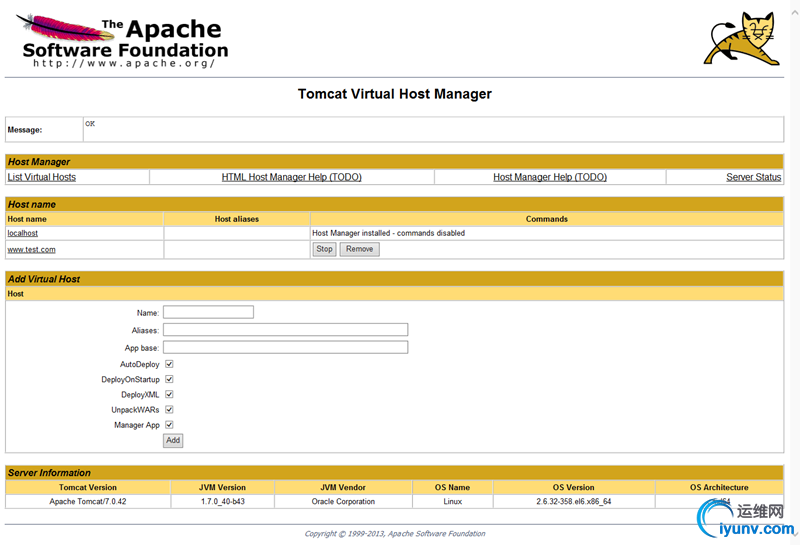This screenshot has width=800, height=545.
Task: Click the Add button to add host
Action: click(x=173, y=440)
